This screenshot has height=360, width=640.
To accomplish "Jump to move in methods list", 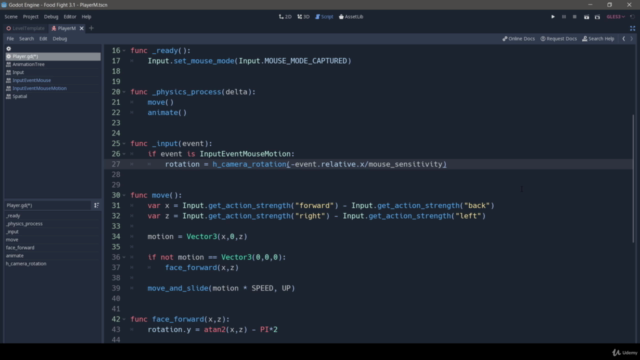I will click(x=53, y=240).
